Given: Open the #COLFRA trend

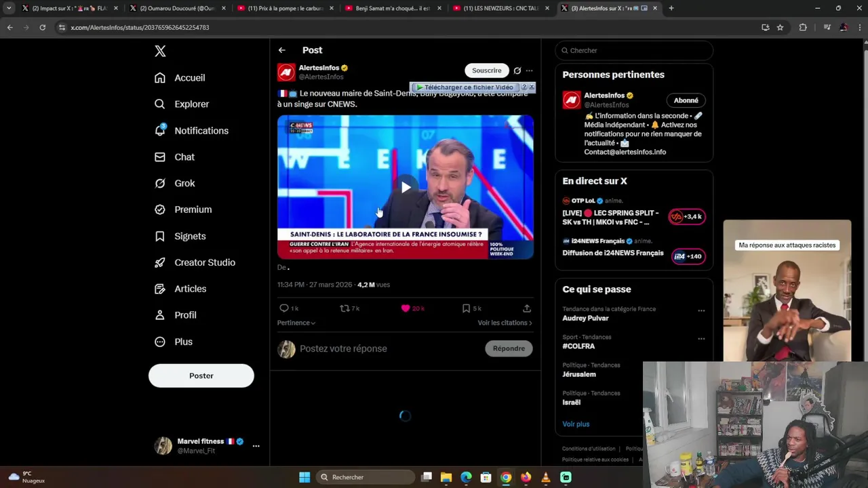Looking at the screenshot, I should (x=578, y=346).
